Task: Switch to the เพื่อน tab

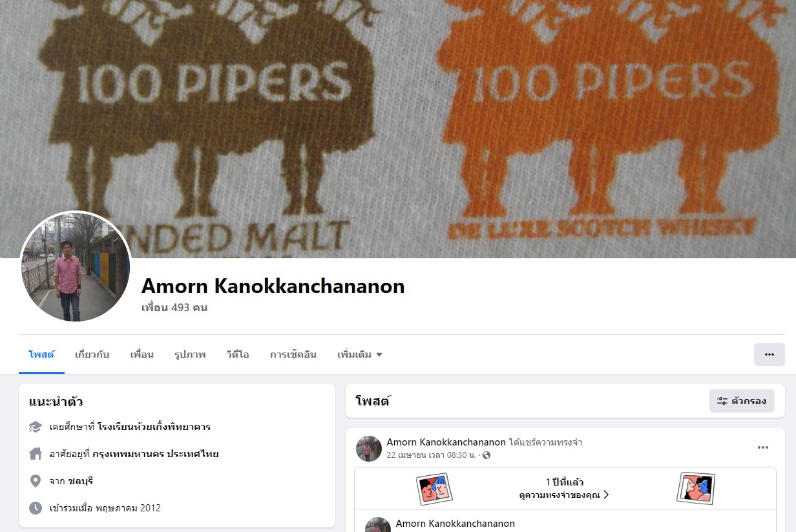Action: pos(141,354)
